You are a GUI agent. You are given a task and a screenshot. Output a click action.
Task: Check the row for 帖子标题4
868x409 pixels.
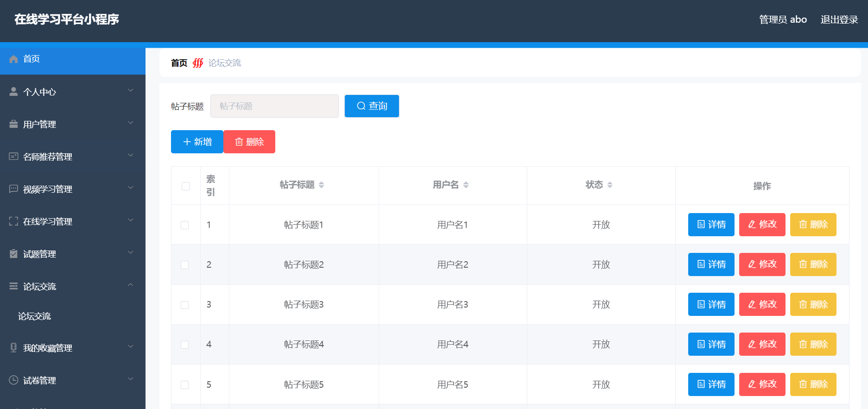click(185, 345)
